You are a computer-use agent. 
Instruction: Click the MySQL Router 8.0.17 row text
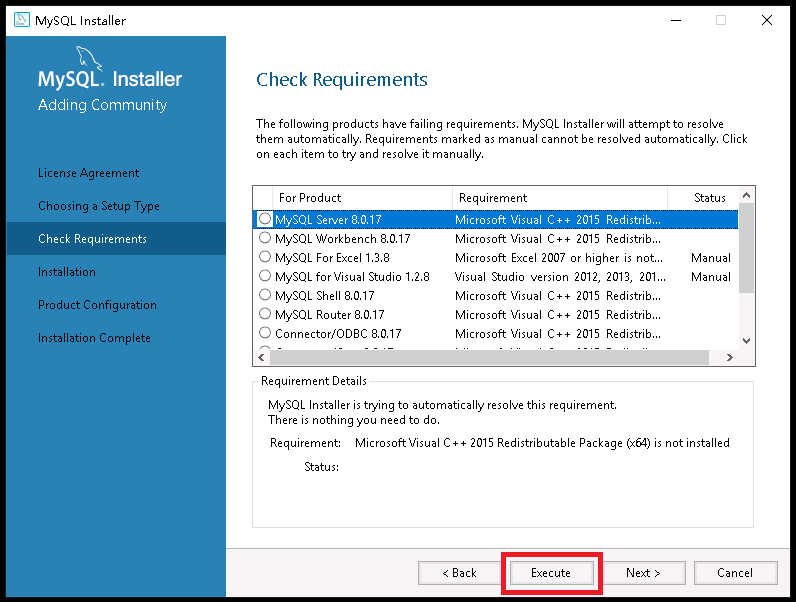[330, 315]
